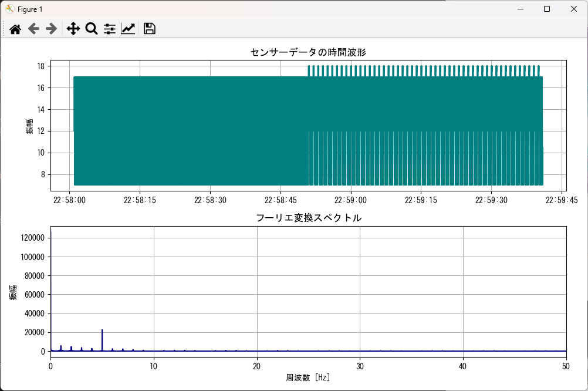Image resolution: width=588 pixels, height=391 pixels.
Task: Click the title フーリエ変換スペクトル
Action: coord(308,218)
